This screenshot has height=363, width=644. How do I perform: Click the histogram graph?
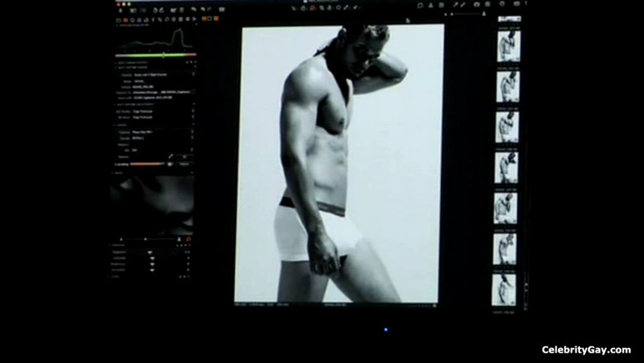tap(155, 38)
